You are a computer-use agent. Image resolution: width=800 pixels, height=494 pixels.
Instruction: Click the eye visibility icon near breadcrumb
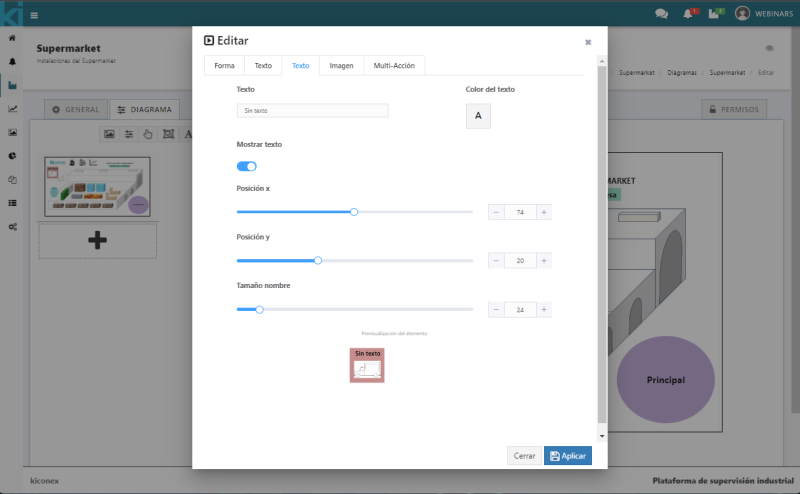tap(769, 48)
